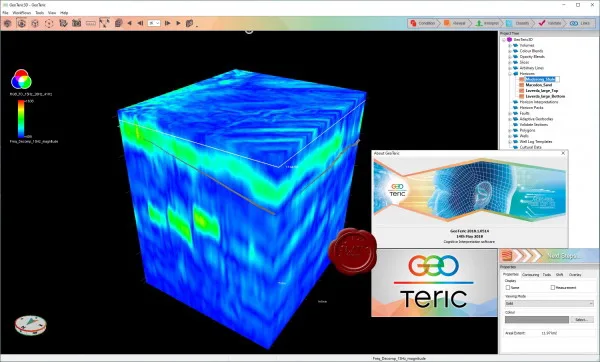600x362 pixels.
Task: Expand the Volumes tree node
Action: 510,46
